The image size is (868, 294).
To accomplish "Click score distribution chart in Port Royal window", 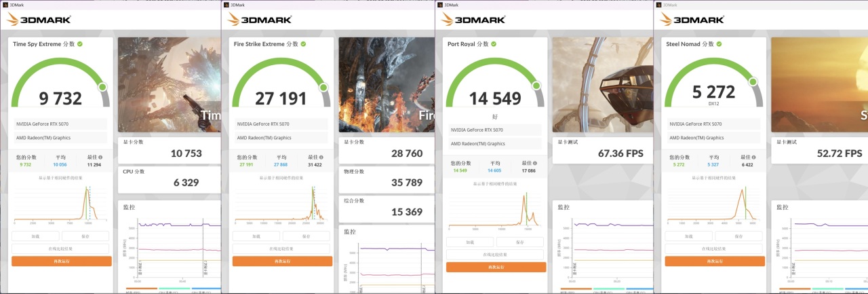I will tap(496, 210).
